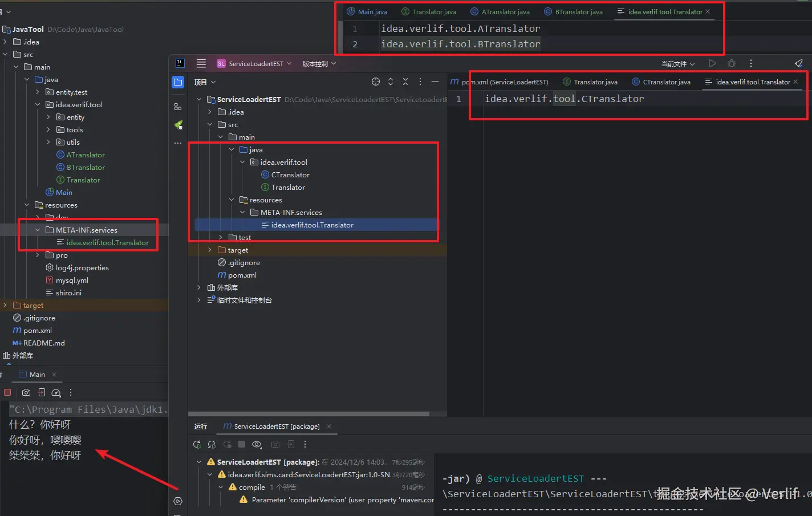Open more tool windows ellipsis in left stripe
Screen dimensions: 812x516
178,143
